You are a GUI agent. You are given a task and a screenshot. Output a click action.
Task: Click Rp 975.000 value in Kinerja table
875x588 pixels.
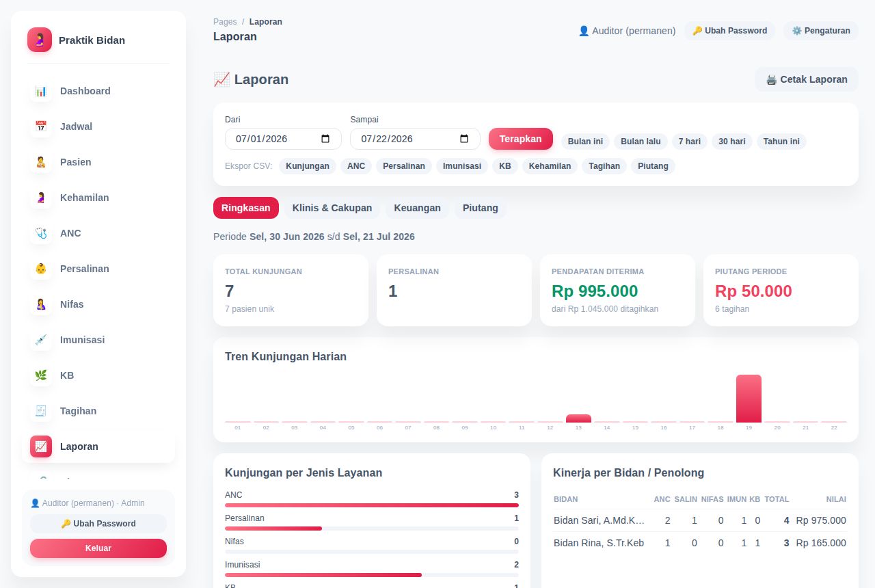tap(821, 520)
